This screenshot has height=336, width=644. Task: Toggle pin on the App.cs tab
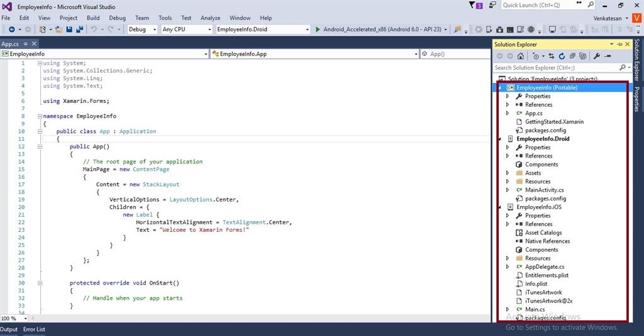[x=26, y=44]
